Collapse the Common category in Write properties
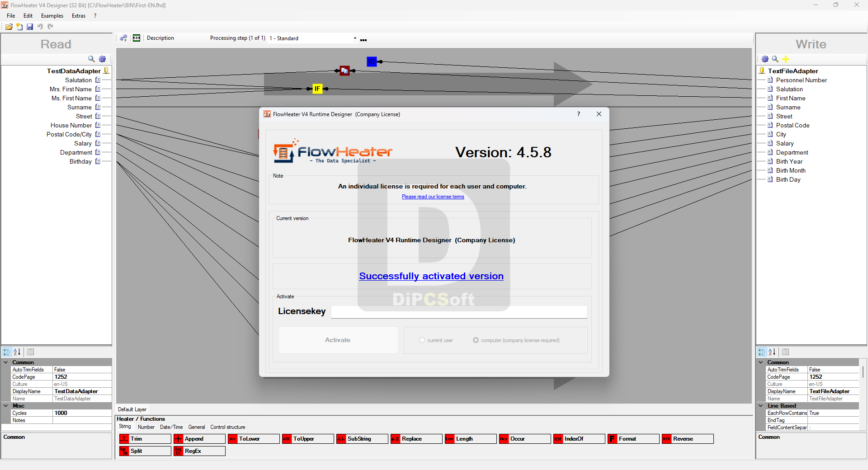Viewport: 868px width, 470px height. pos(761,362)
